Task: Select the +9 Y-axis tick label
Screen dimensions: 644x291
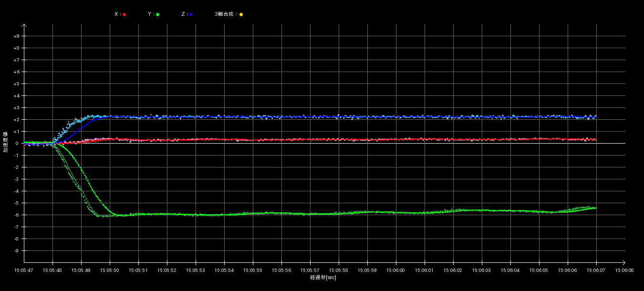Action: click(17, 36)
